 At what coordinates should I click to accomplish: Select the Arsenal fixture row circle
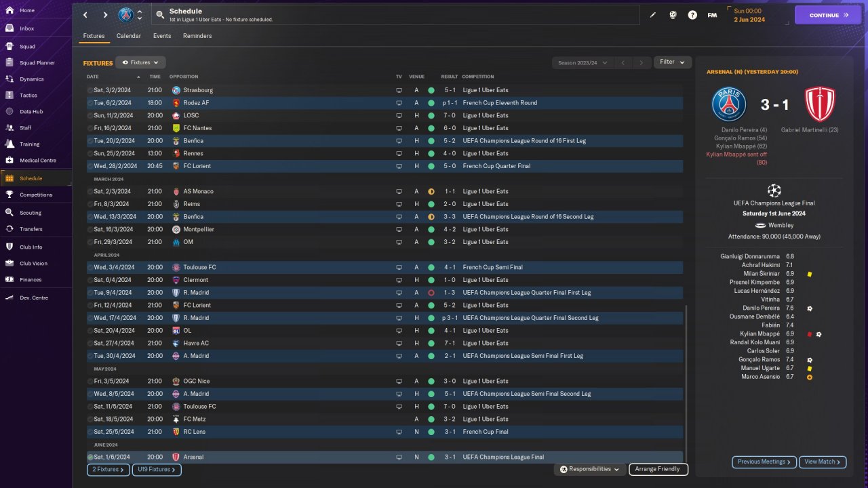click(x=90, y=457)
